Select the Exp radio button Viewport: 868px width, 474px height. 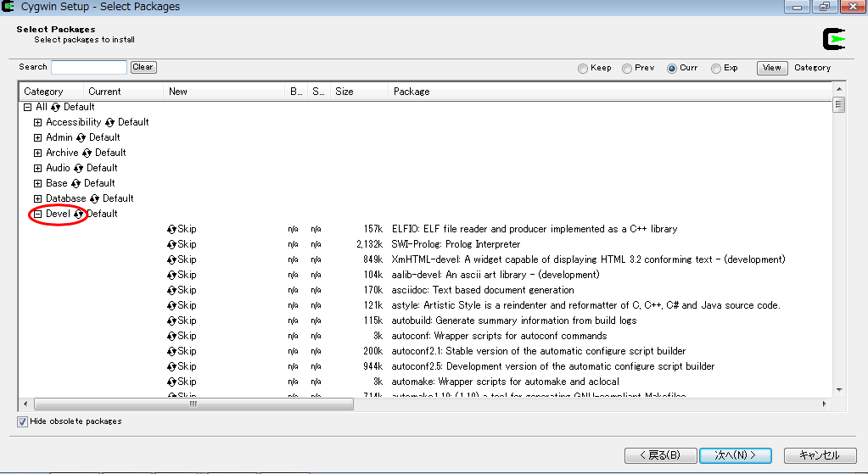click(716, 69)
